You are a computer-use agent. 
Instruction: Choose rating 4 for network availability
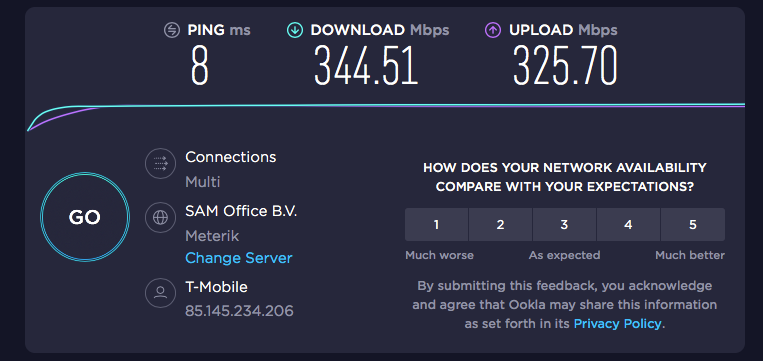[628, 225]
